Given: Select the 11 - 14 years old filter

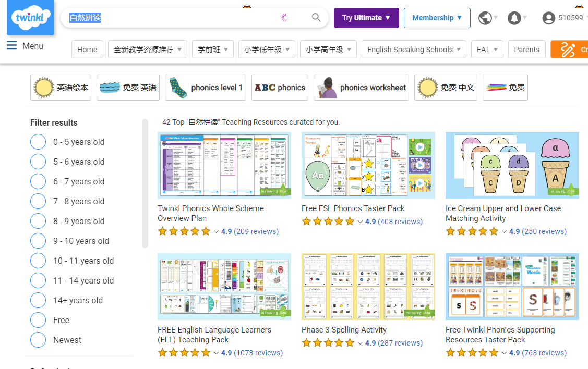Looking at the screenshot, I should click(x=38, y=280).
